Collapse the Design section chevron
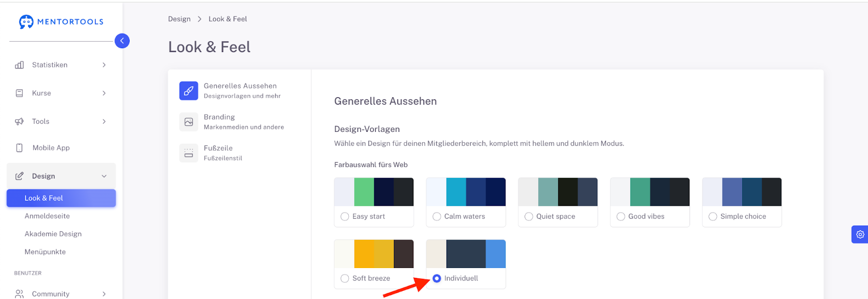 pyautogui.click(x=104, y=176)
